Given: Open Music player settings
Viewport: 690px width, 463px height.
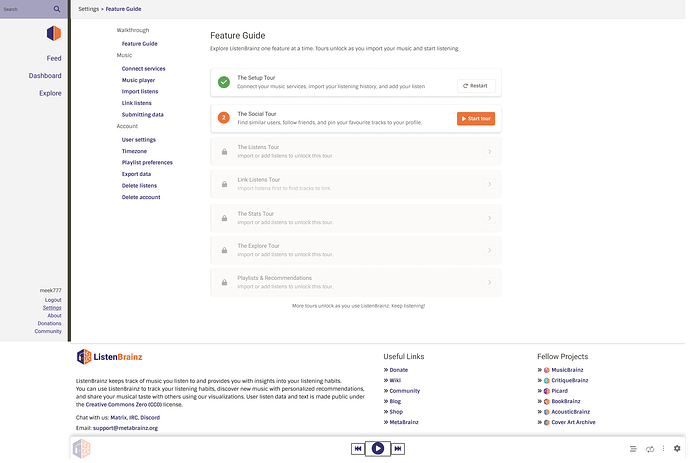Looking at the screenshot, I should (138, 80).
